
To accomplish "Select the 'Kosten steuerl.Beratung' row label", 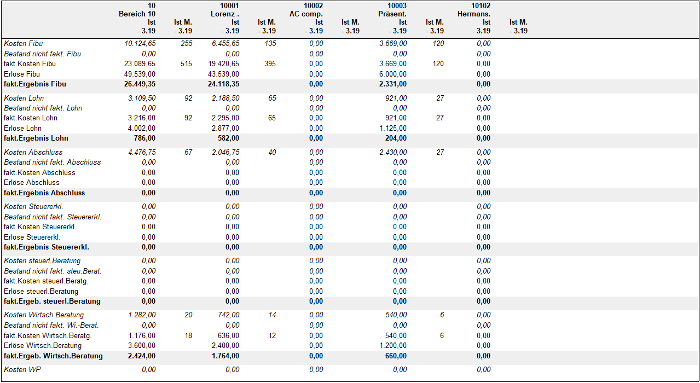I will [x=42, y=261].
